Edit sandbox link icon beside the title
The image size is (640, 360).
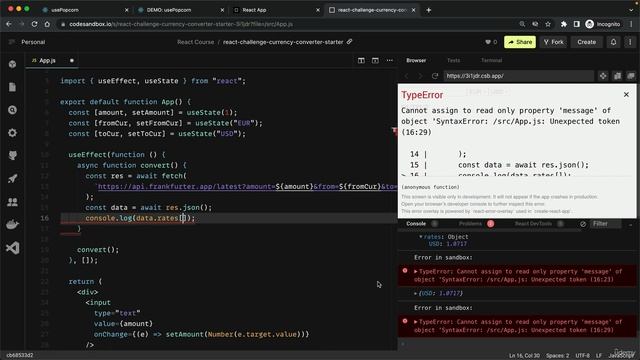tap(349, 42)
